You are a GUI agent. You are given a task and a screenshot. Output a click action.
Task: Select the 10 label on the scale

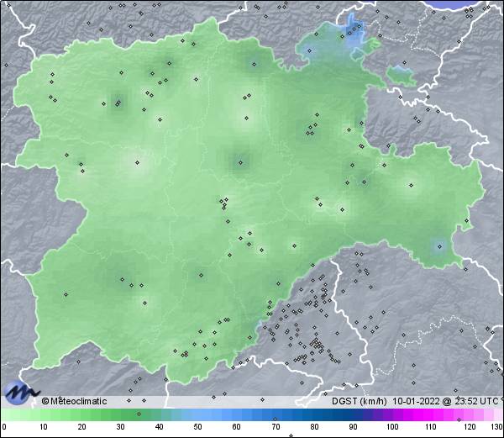point(44,427)
